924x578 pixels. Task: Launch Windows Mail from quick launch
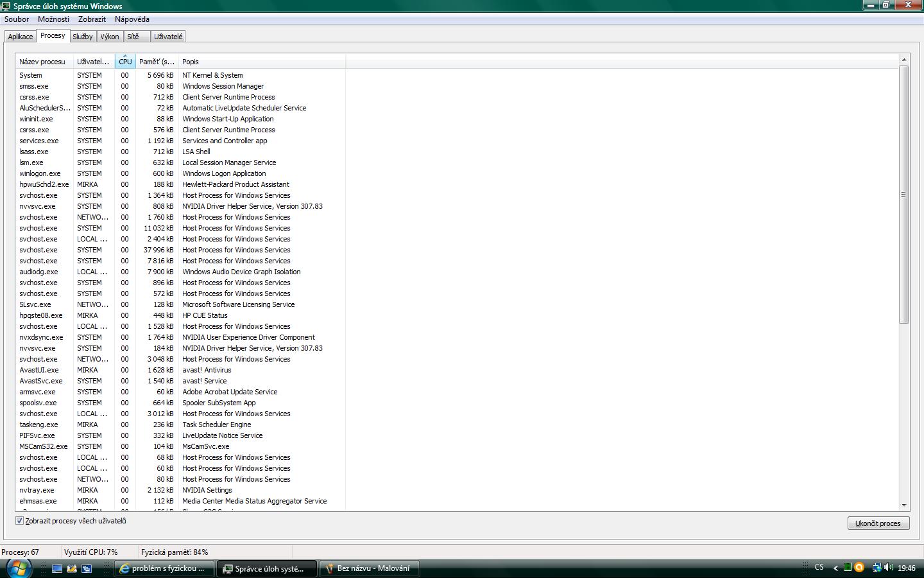[72, 568]
